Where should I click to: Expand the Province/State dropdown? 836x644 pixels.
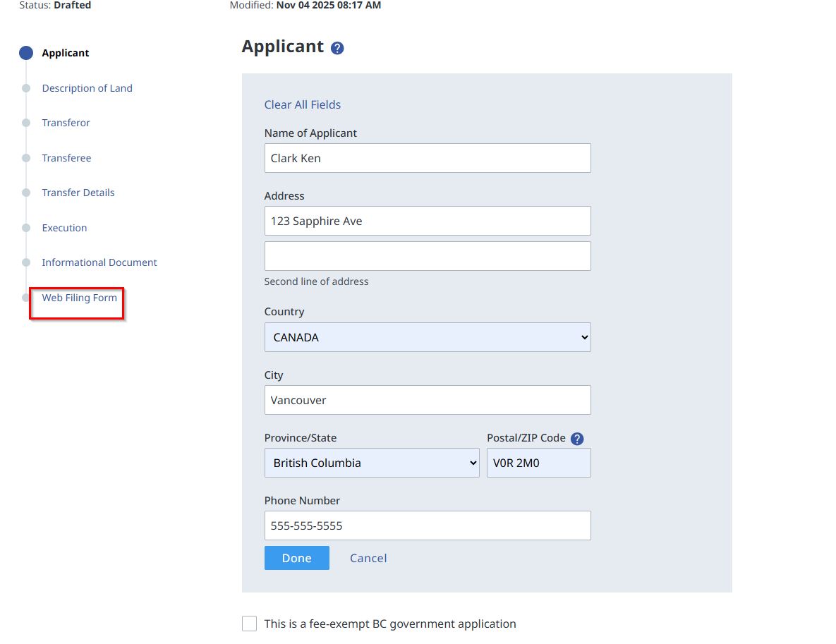click(371, 463)
